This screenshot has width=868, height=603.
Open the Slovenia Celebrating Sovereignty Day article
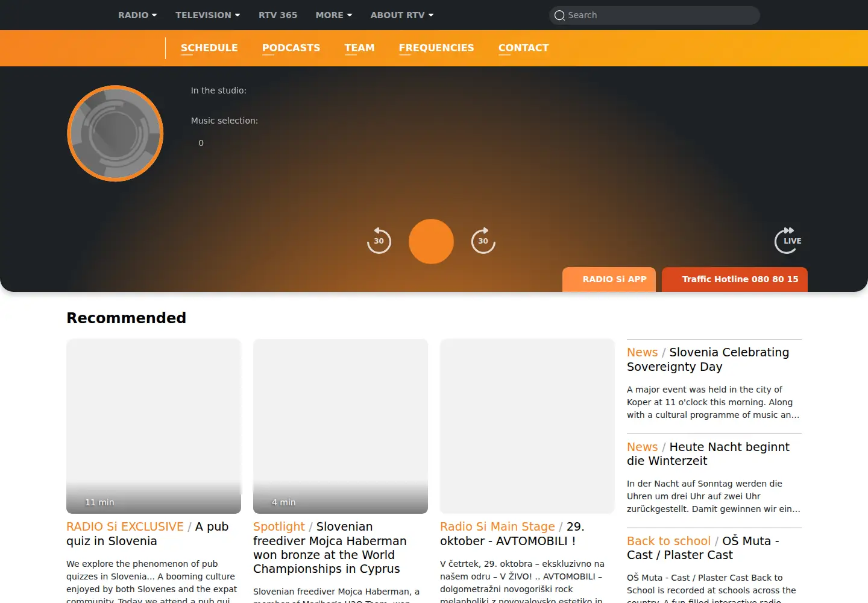pyautogui.click(x=708, y=359)
